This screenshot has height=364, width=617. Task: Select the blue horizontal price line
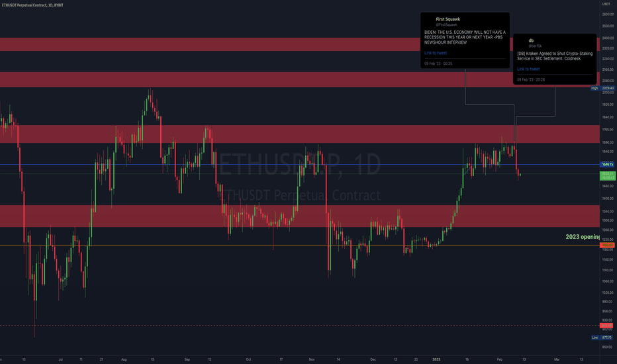299,165
